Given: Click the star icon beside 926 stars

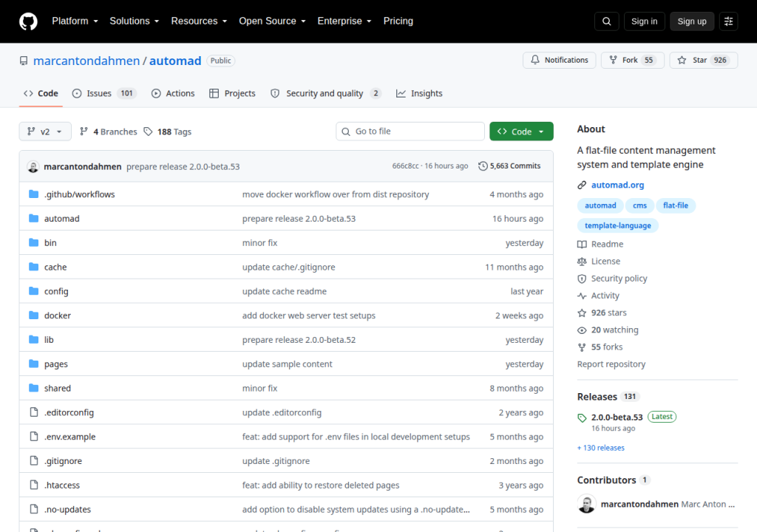Looking at the screenshot, I should (x=582, y=313).
